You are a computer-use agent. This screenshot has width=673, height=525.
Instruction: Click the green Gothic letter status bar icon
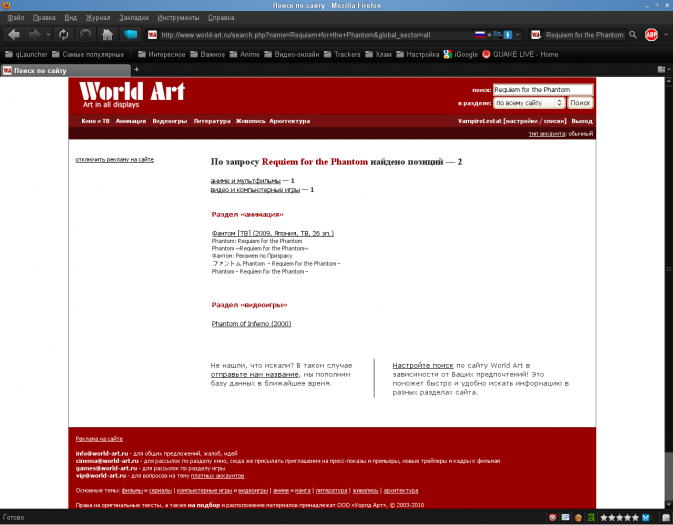(x=591, y=517)
